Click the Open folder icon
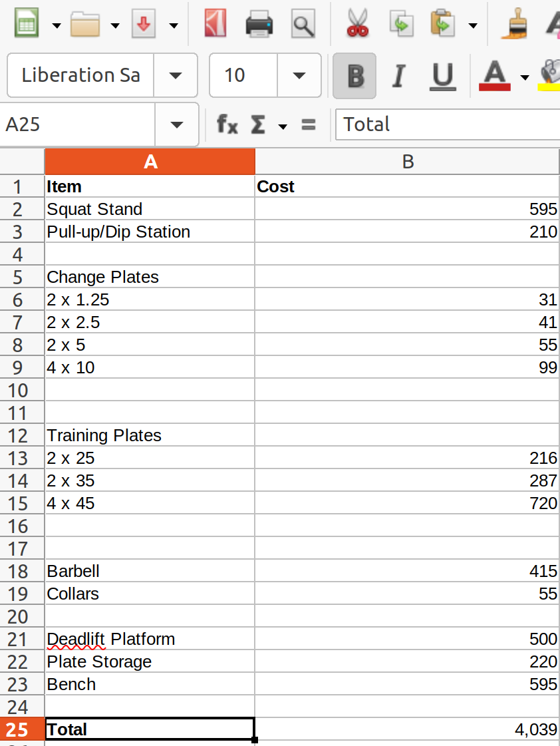This screenshot has width=560, height=746. point(84,25)
